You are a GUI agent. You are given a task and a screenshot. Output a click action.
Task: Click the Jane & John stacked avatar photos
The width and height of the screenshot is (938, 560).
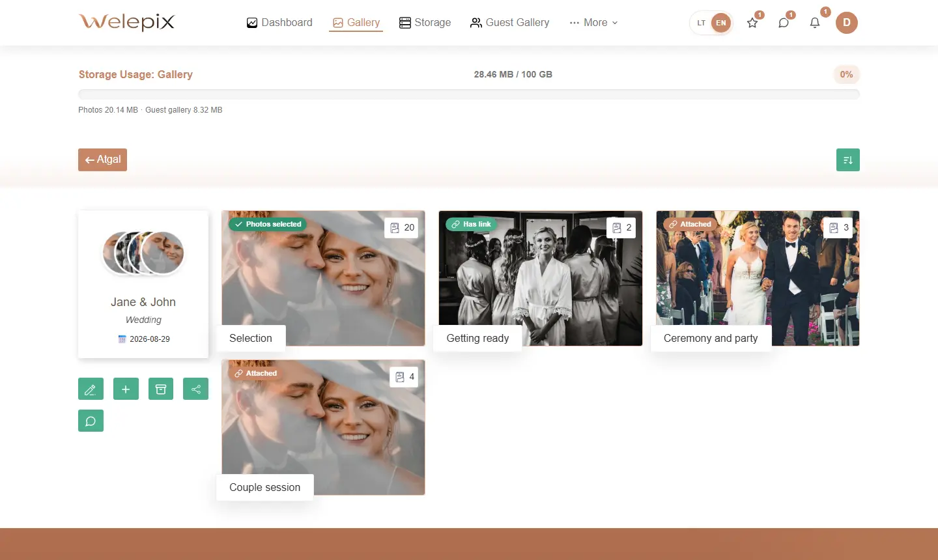tap(143, 253)
